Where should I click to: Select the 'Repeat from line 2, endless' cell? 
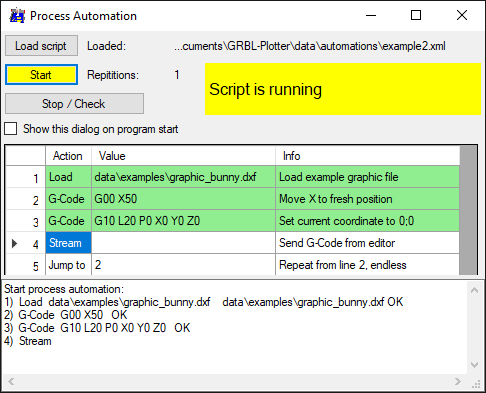[367, 265]
